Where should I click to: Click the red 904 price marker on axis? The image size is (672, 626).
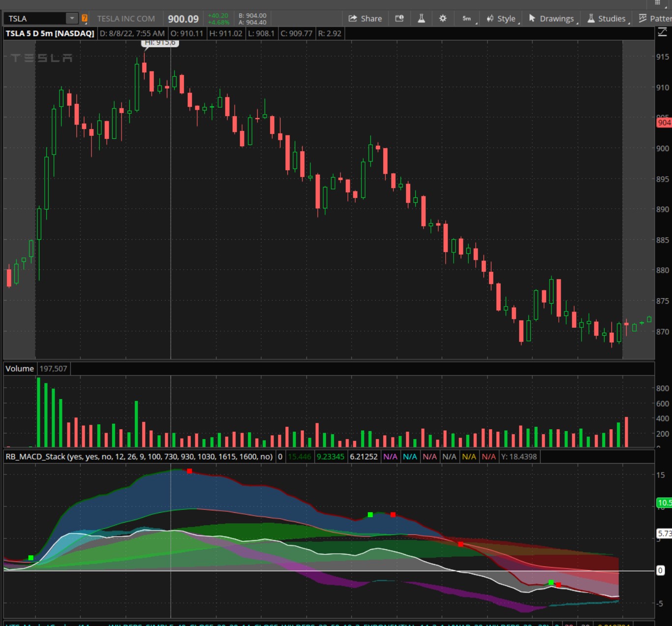[664, 123]
